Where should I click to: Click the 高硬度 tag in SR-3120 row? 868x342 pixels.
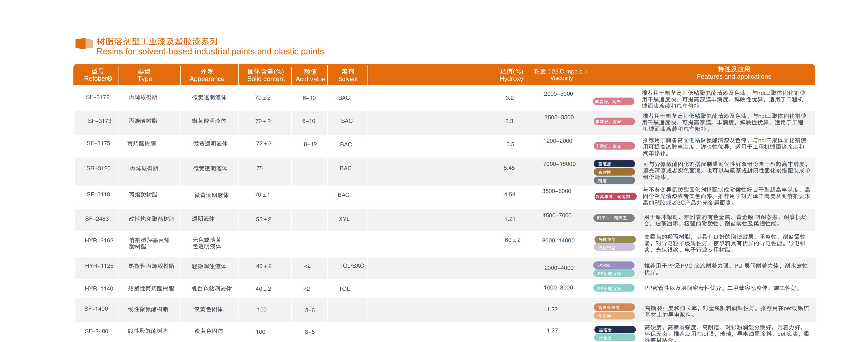pos(614,164)
